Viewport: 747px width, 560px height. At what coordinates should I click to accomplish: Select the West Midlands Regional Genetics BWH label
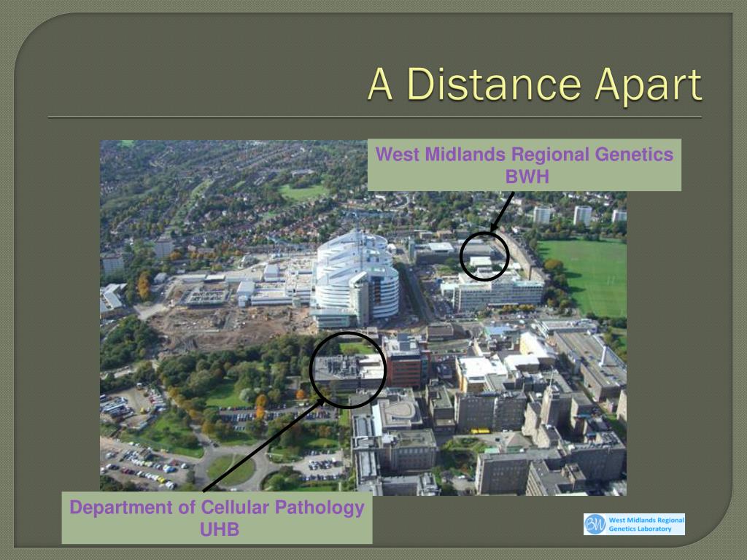[x=524, y=165]
